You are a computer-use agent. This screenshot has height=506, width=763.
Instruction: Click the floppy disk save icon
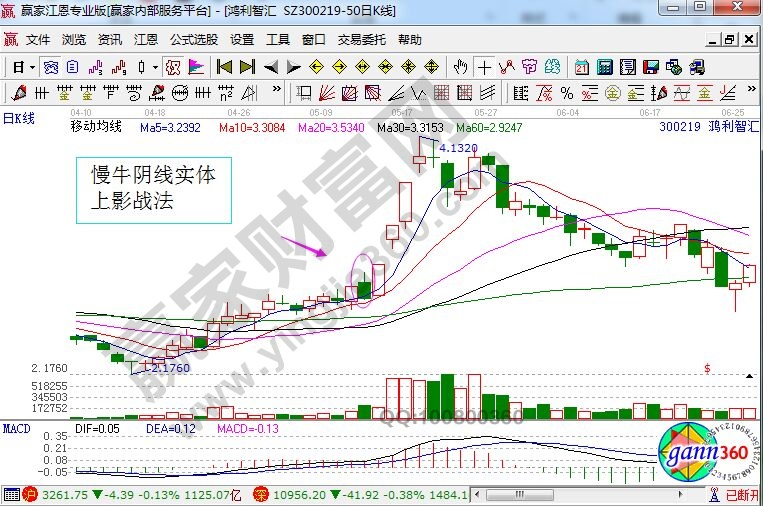[x=651, y=67]
